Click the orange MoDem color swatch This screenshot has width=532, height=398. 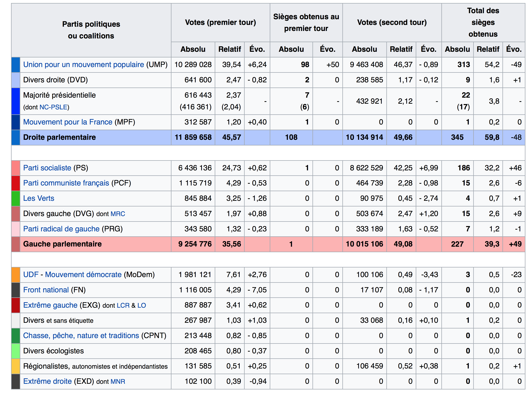click(x=16, y=275)
